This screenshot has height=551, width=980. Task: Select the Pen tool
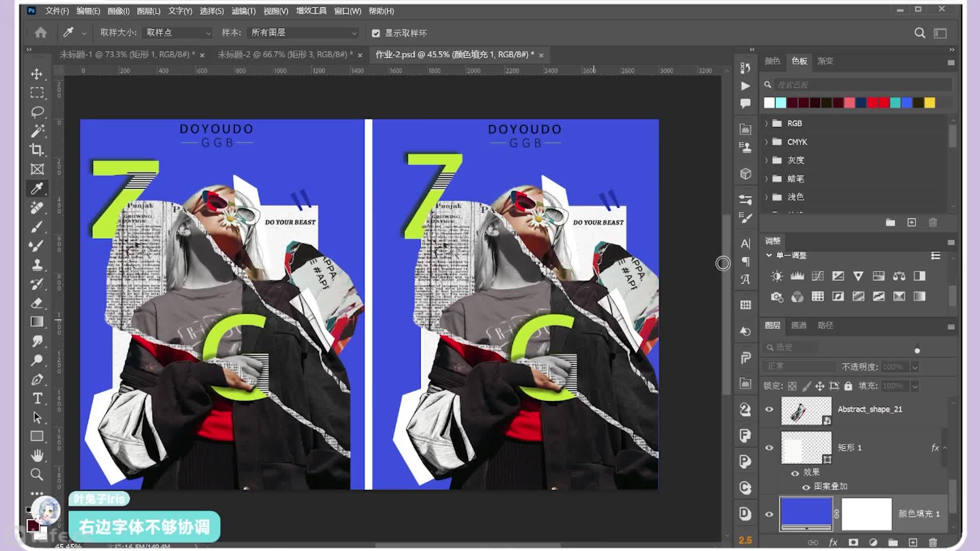(x=37, y=380)
